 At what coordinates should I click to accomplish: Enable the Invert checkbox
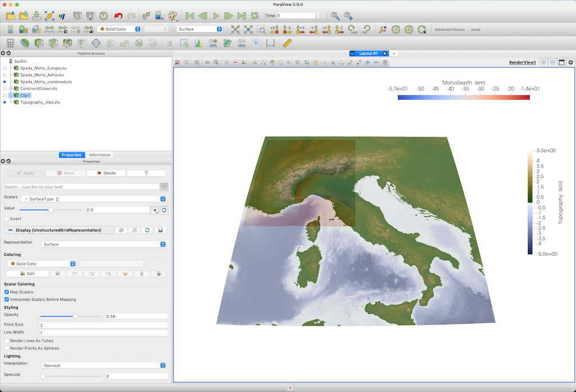(x=7, y=219)
